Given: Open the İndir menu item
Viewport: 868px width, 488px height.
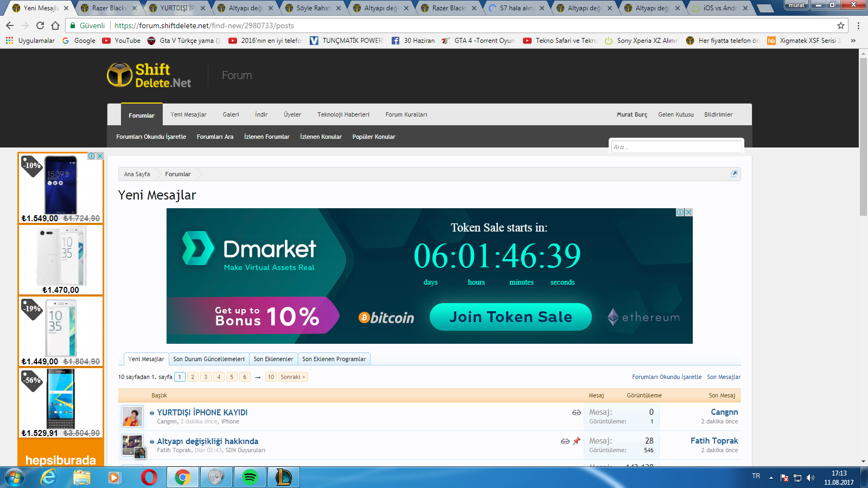Looking at the screenshot, I should [261, 114].
